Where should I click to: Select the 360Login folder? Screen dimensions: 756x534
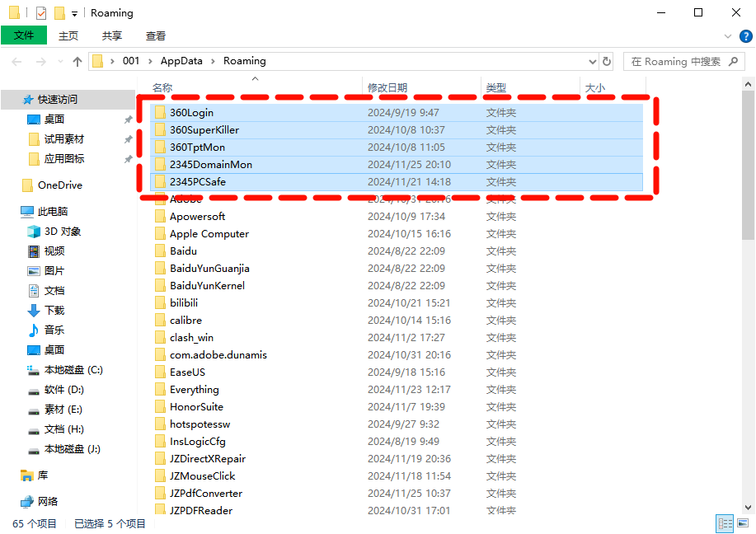pos(397,113)
